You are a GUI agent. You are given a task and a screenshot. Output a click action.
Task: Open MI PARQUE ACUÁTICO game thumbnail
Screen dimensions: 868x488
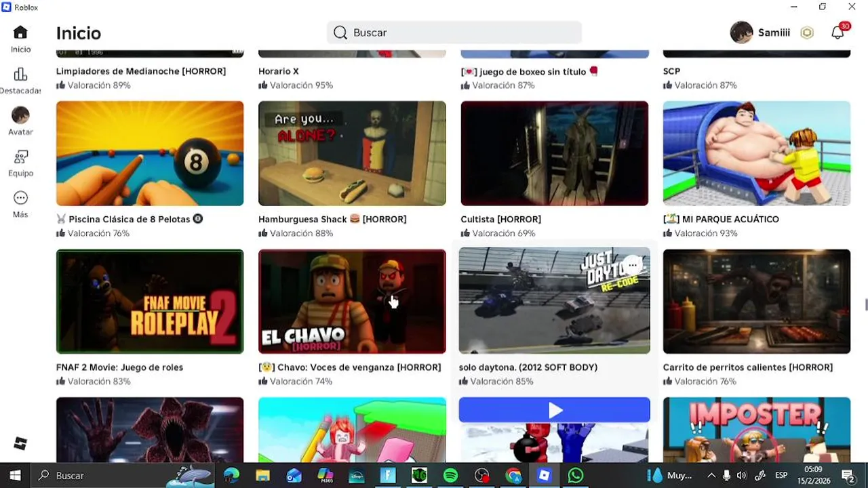coord(756,153)
